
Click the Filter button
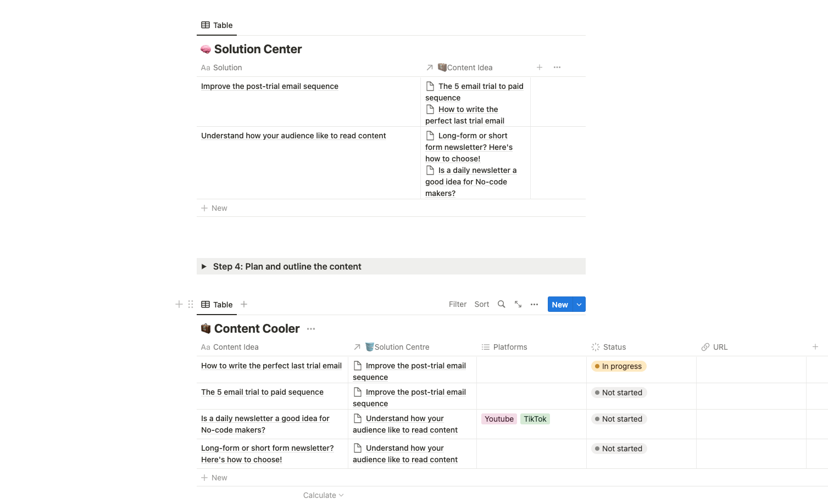coord(457,304)
